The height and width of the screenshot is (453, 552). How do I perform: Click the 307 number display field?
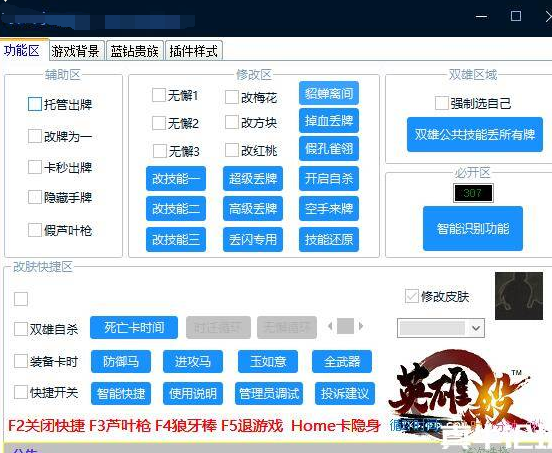point(473,193)
